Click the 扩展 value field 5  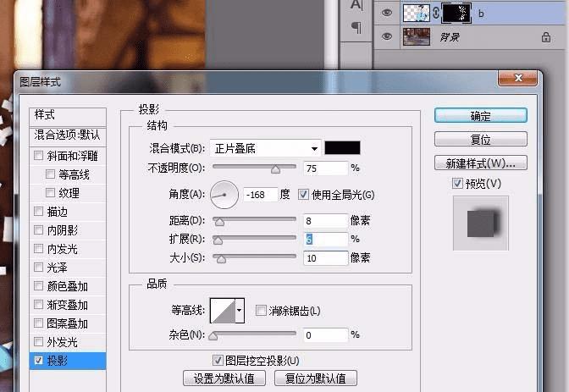click(325, 240)
